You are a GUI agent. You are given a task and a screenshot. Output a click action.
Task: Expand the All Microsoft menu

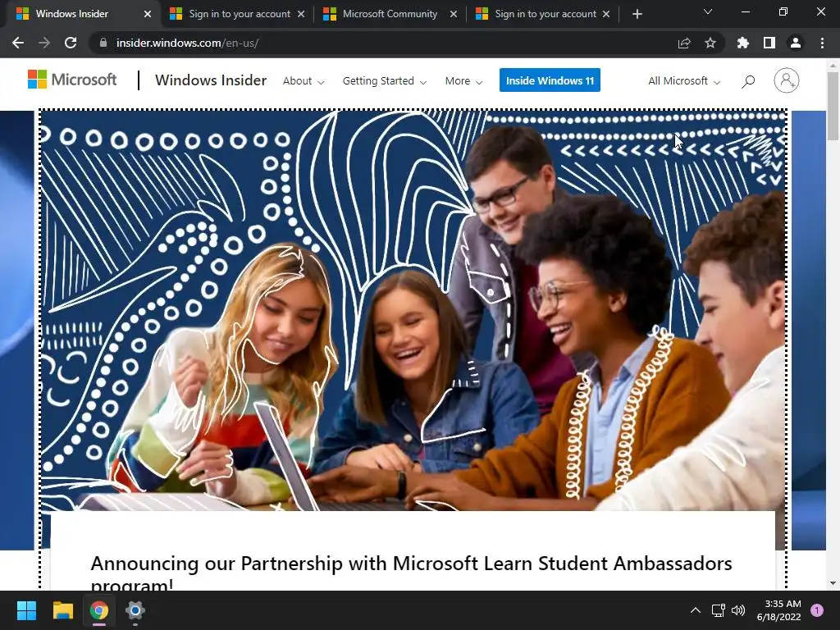[x=684, y=81]
